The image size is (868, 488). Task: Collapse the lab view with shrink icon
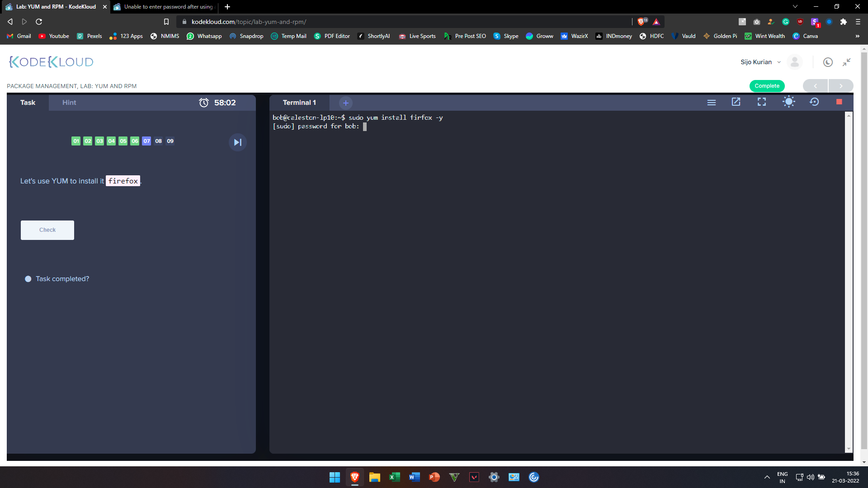point(846,62)
